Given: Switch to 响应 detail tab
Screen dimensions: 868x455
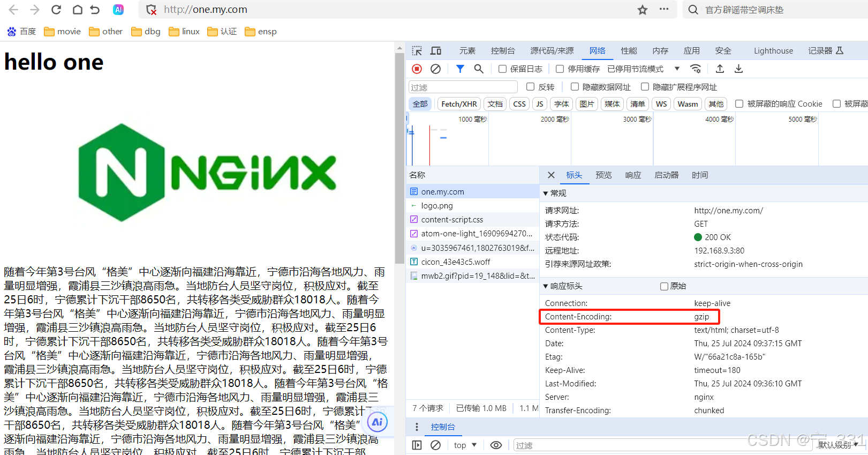Looking at the screenshot, I should pos(633,175).
